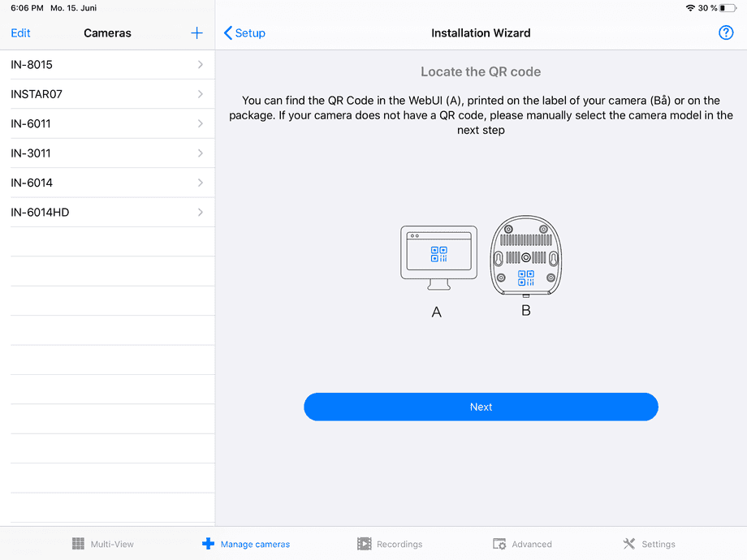Viewport: 747px width, 560px height.
Task: Expand the IN-6014HD camera row
Action: 106,212
